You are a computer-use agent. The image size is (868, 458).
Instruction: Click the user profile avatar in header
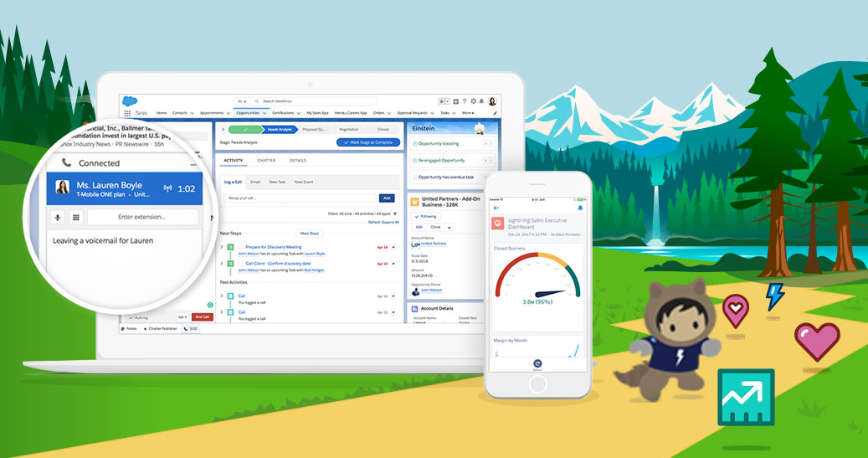pos(492,101)
